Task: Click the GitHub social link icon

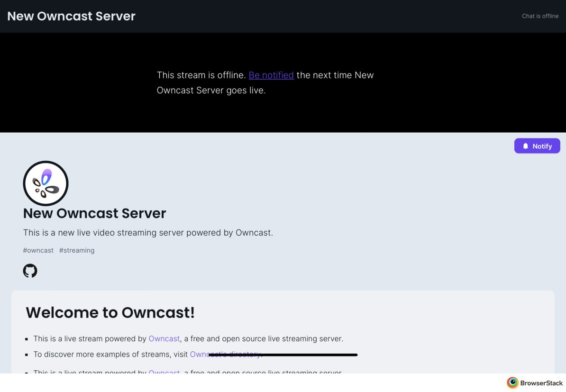Action: pyautogui.click(x=30, y=271)
